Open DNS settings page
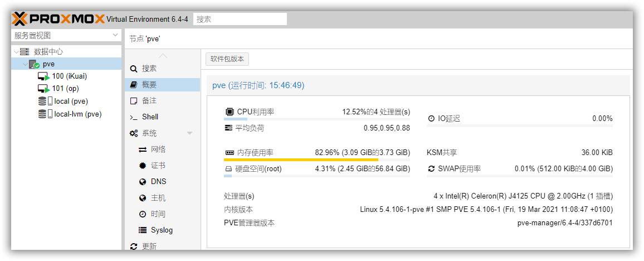 [158, 182]
